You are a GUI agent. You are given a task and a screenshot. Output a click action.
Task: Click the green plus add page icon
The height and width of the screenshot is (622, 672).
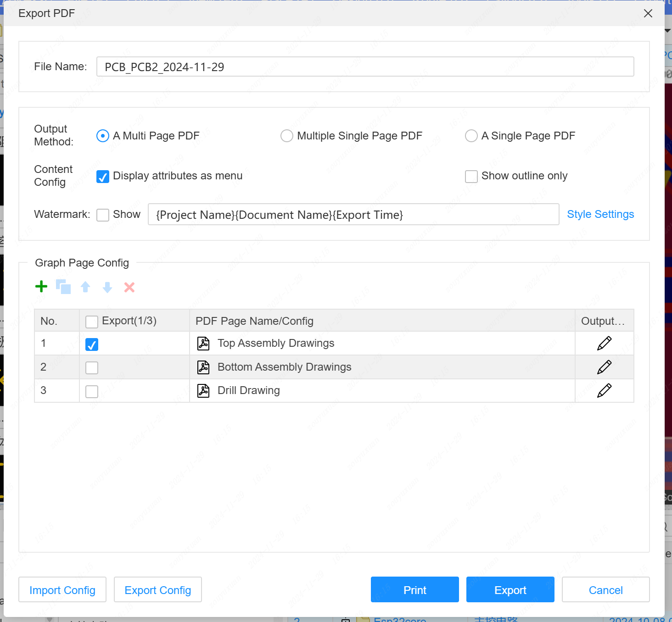coord(41,287)
